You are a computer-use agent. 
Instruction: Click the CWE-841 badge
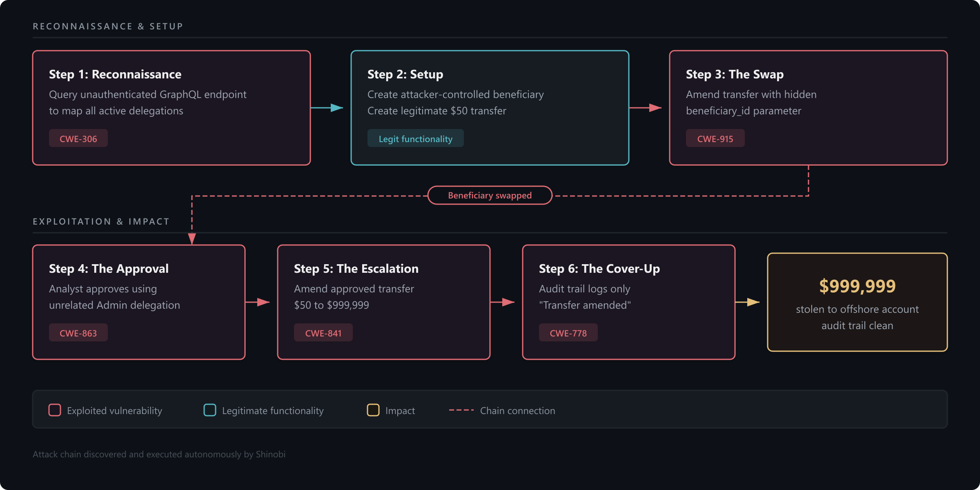[323, 332]
